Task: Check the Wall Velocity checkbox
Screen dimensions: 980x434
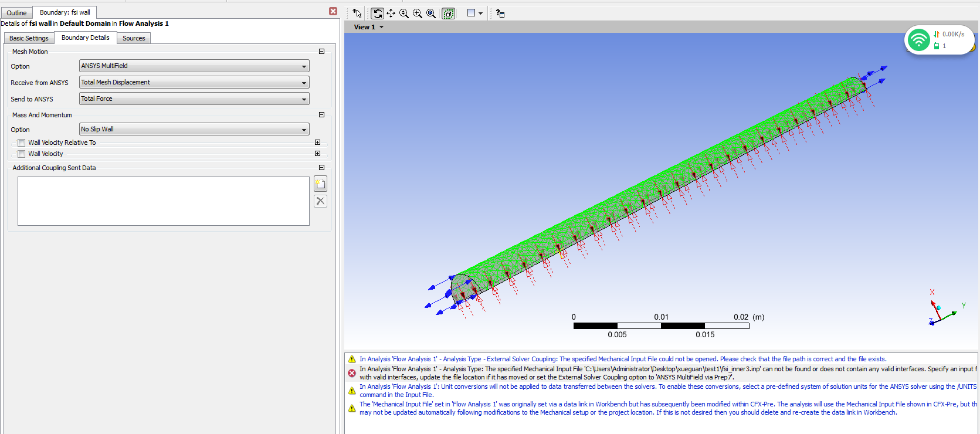Action: [22, 154]
